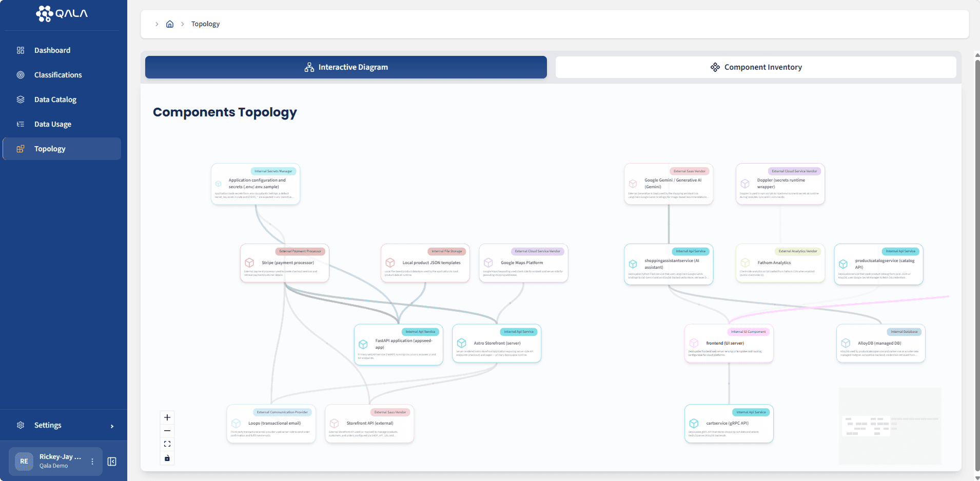Click Storefront API external cube icon
Image resolution: width=980 pixels, height=481 pixels.
[334, 424]
